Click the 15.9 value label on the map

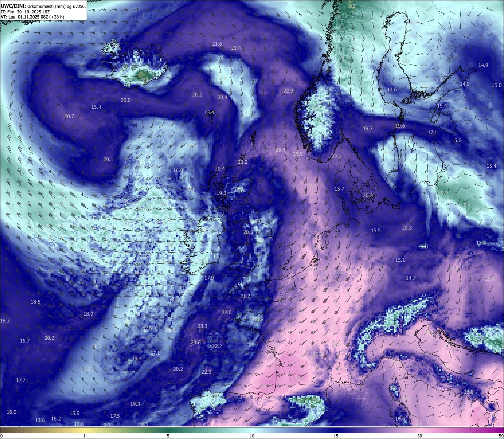(x=74, y=413)
